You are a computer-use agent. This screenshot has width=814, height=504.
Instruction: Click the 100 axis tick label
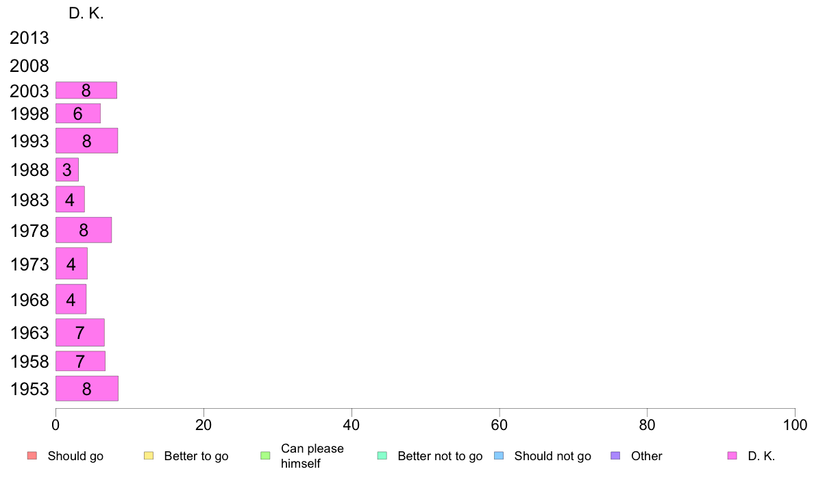click(795, 425)
